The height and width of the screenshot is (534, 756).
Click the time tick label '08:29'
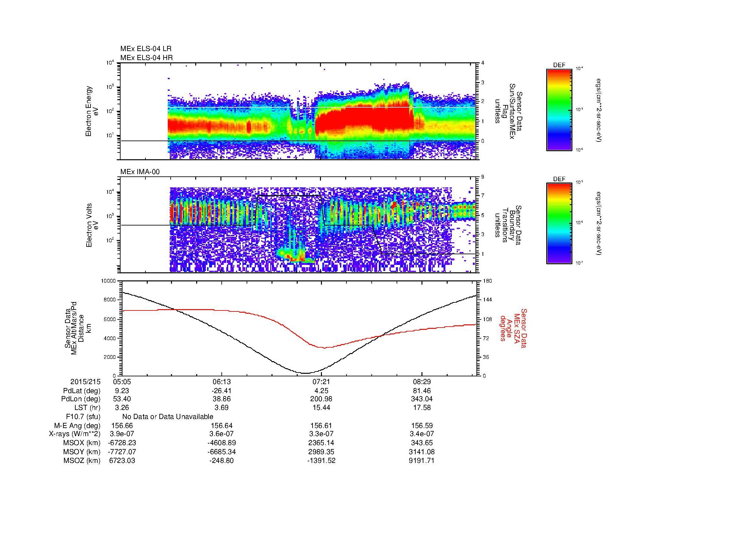(421, 382)
